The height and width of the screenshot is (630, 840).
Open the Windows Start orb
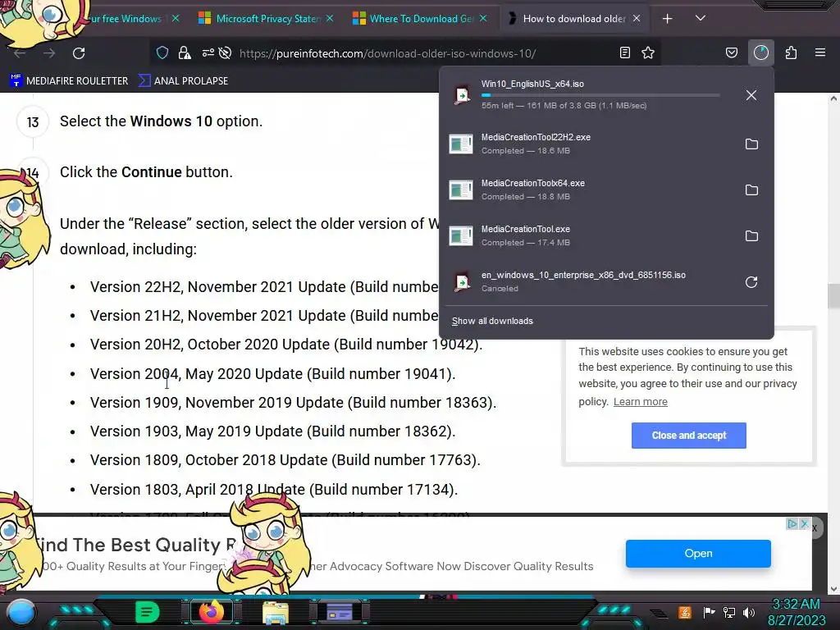click(x=21, y=612)
